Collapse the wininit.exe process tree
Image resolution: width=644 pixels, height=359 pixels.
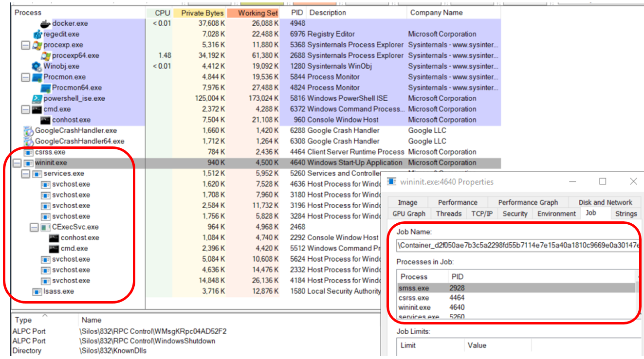tap(17, 163)
